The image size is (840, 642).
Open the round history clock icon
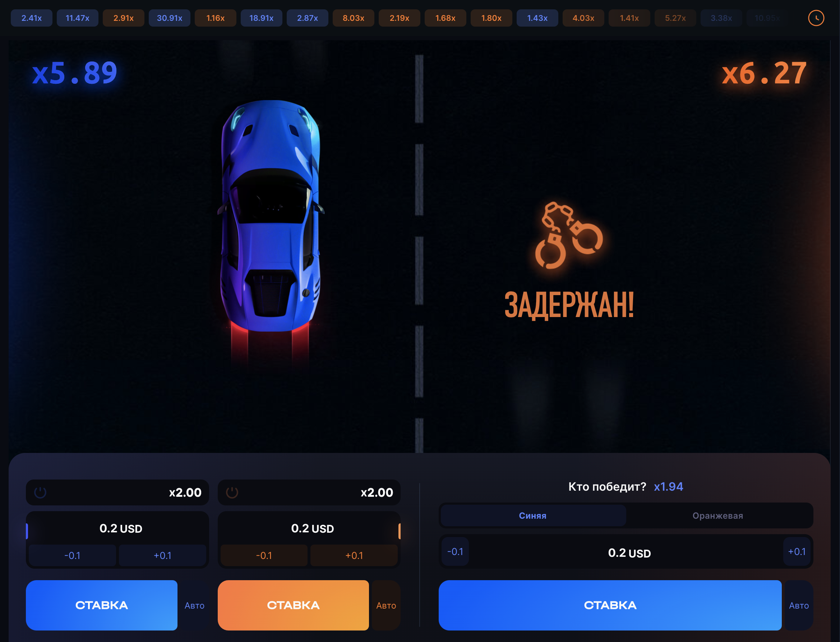point(816,18)
